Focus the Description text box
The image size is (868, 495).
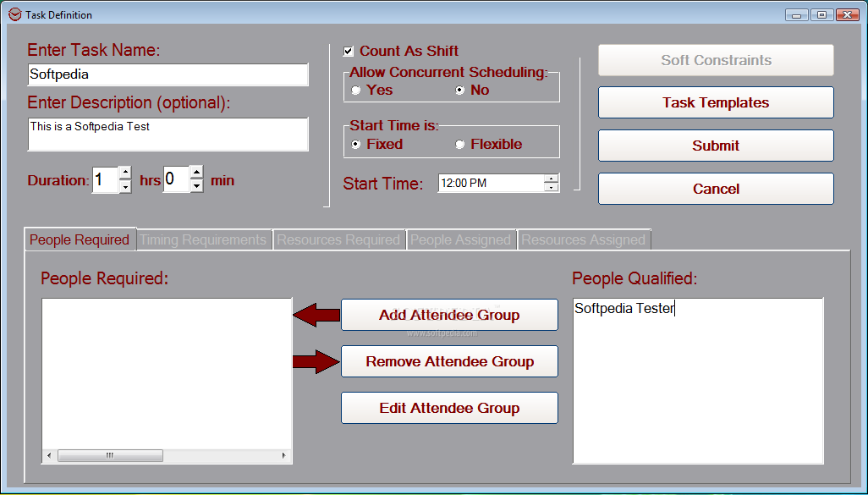168,134
